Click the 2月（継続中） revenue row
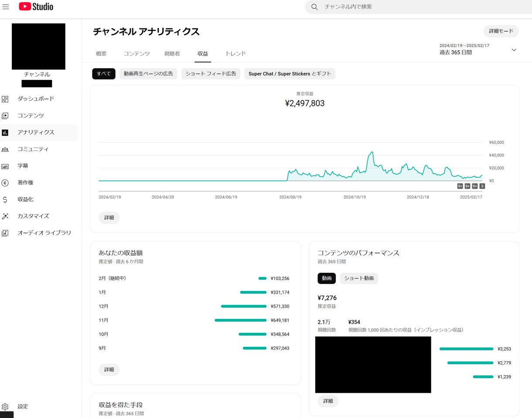 tap(194, 278)
